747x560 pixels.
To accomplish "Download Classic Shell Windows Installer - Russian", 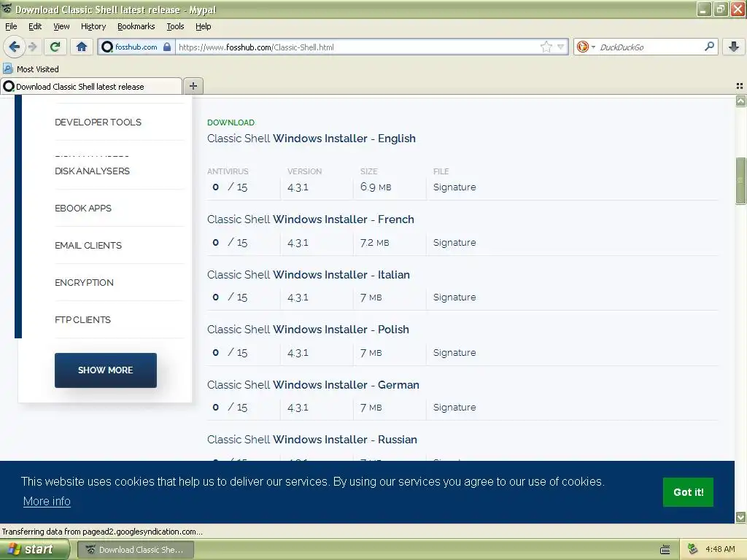I will click(312, 440).
